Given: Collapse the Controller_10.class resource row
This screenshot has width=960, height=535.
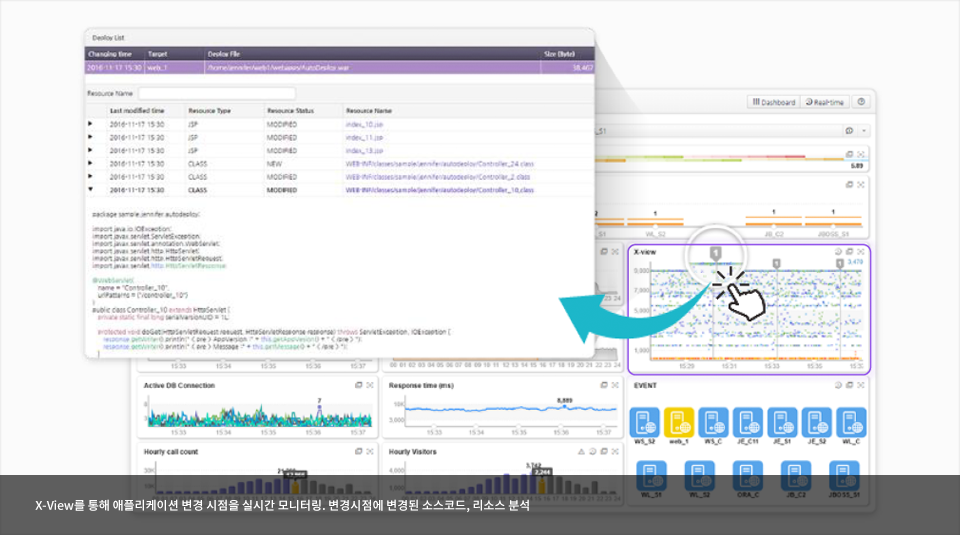Looking at the screenshot, I should point(91,189).
